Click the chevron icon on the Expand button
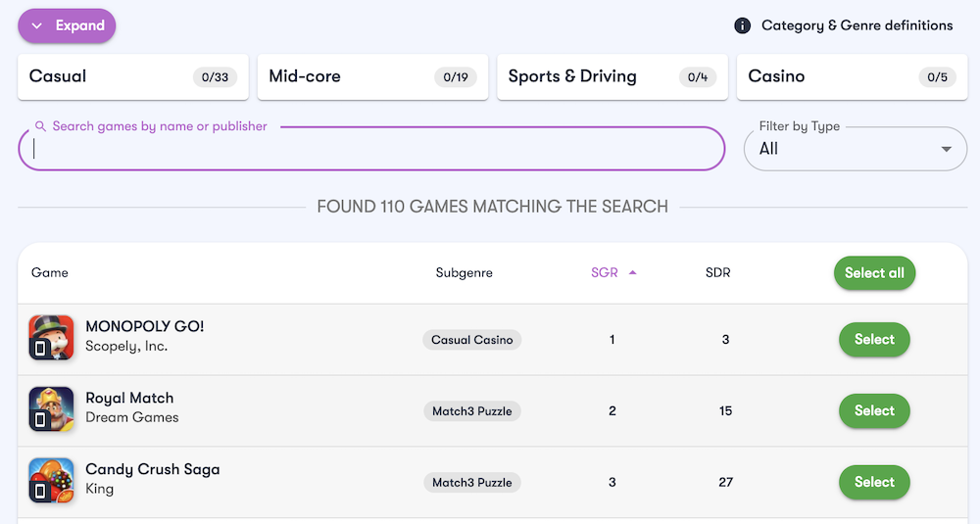This screenshot has height=524, width=980. tap(37, 25)
